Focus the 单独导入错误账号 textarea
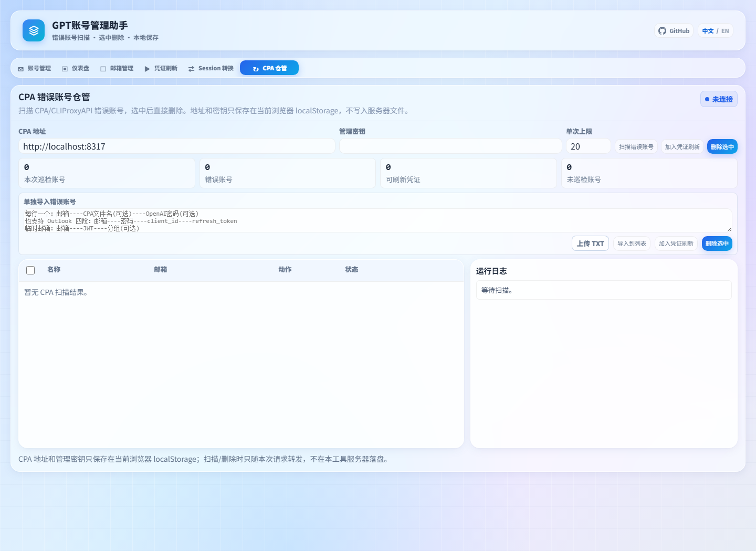The height and width of the screenshot is (551, 756). pyautogui.click(x=377, y=220)
